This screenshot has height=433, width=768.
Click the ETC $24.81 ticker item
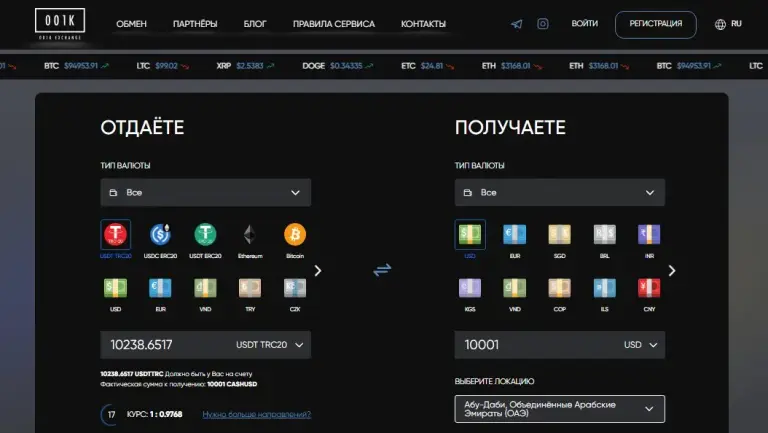427,66
